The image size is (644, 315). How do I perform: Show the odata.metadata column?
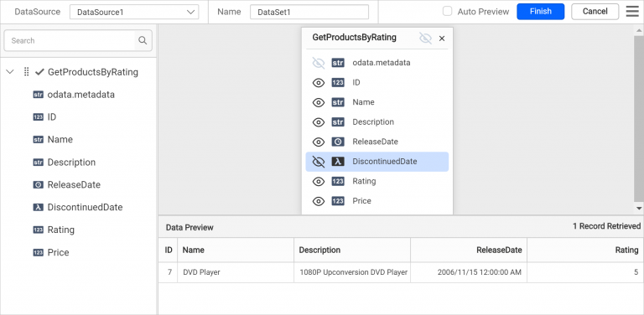click(319, 63)
